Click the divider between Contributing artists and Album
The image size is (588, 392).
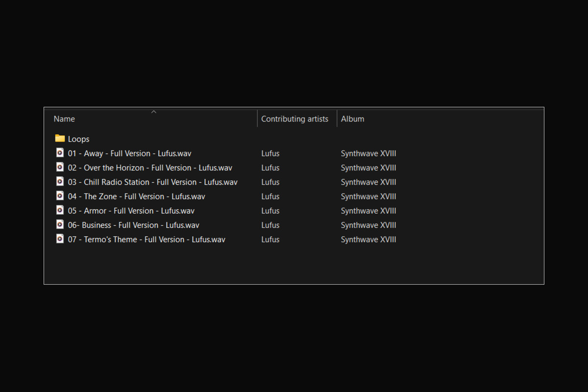tap(337, 119)
